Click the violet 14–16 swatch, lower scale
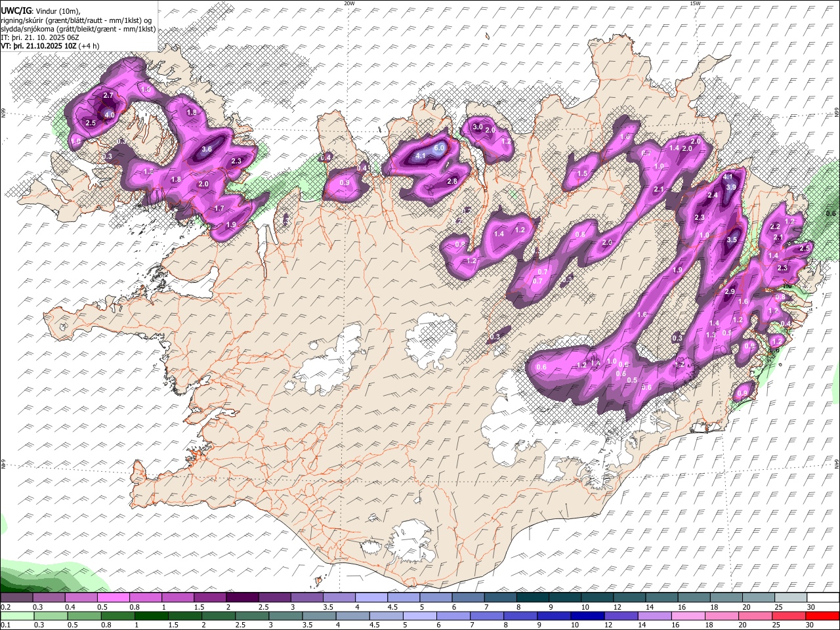840x630 pixels. pos(654,616)
